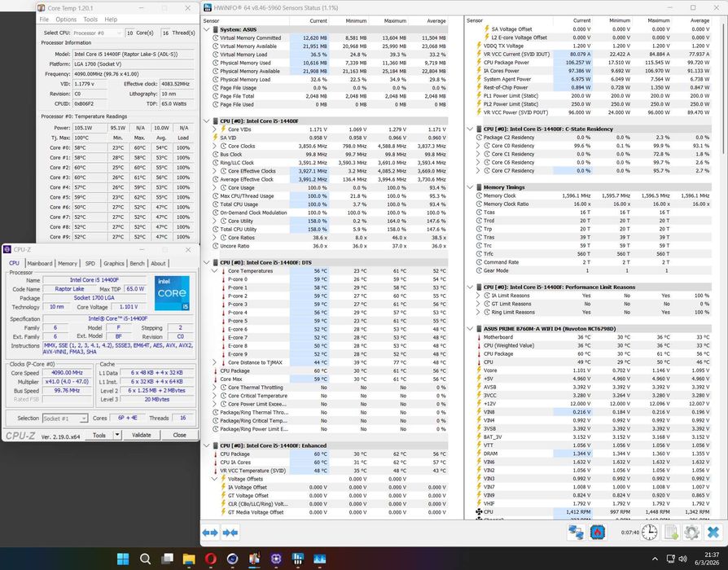Close sensors with the blue X icon
728x570 pixels.
click(x=713, y=533)
